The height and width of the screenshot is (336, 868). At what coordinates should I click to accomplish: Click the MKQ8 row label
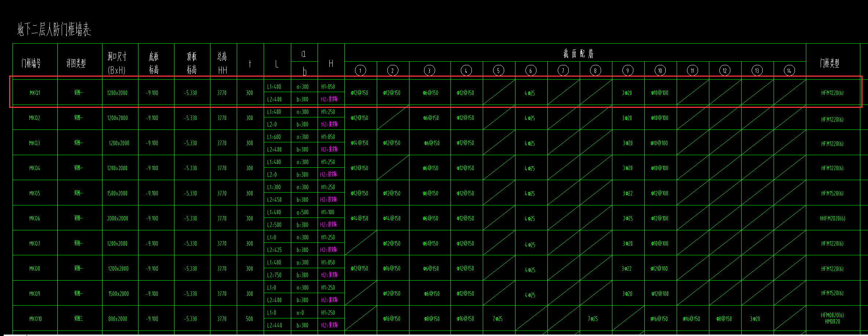pos(35,269)
